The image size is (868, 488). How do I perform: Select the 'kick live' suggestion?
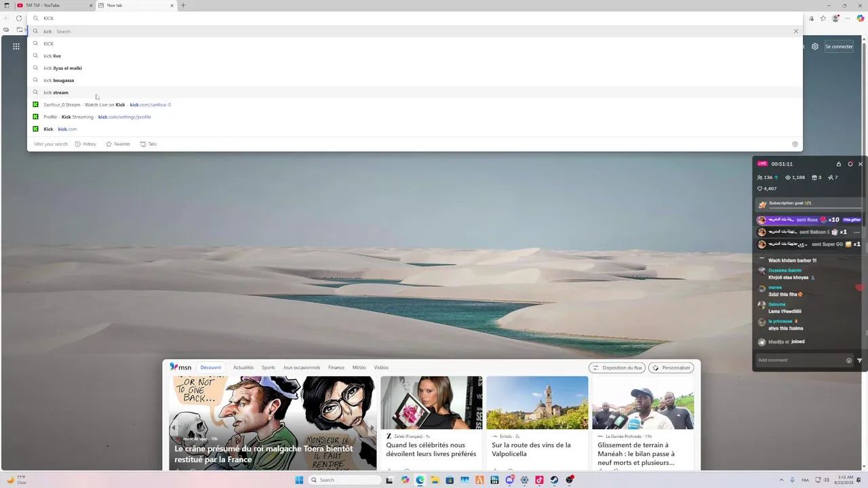pyautogui.click(x=414, y=56)
